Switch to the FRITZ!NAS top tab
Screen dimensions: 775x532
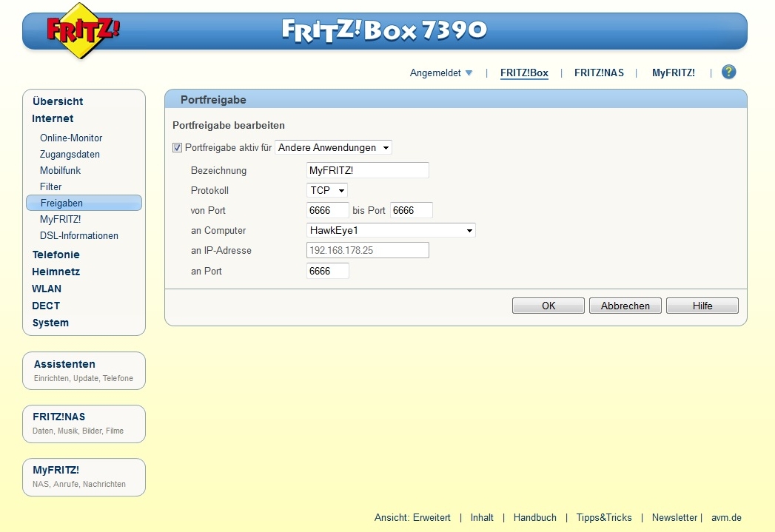click(599, 73)
